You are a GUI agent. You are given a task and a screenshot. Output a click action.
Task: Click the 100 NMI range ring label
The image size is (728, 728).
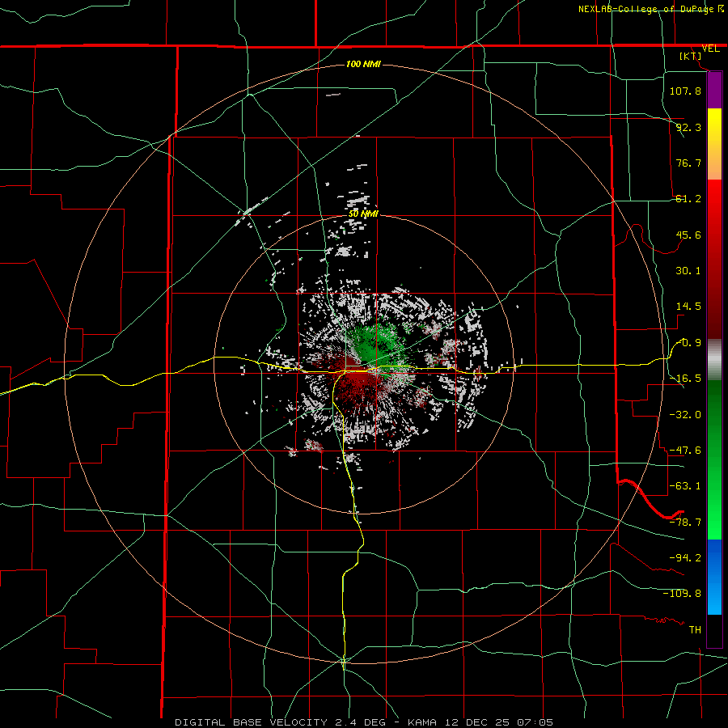pos(363,64)
